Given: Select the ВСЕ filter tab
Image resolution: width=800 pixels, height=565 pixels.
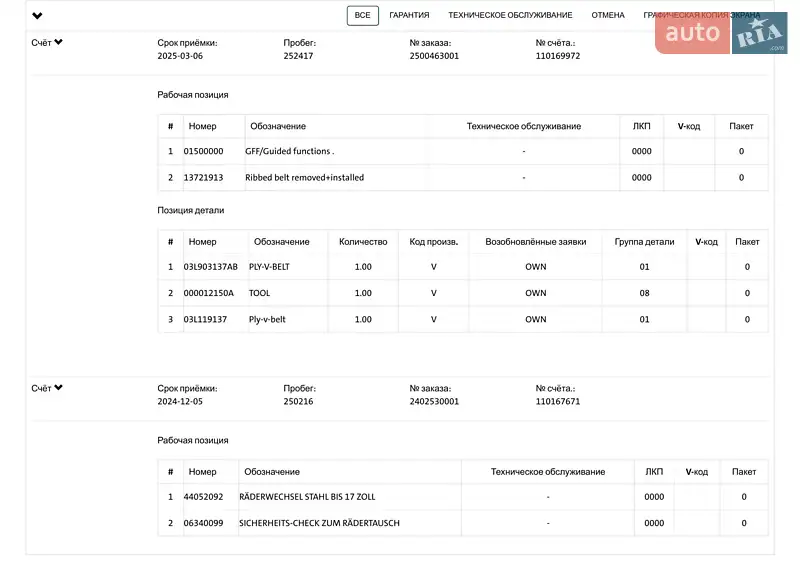Looking at the screenshot, I should tap(362, 15).
